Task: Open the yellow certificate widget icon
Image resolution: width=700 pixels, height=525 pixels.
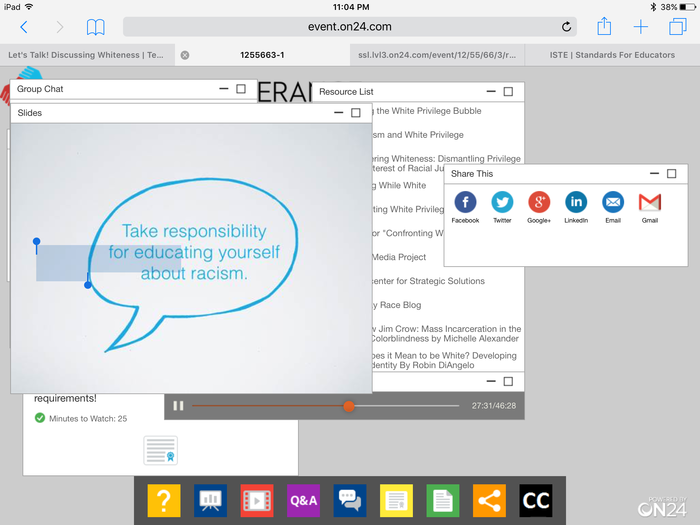Action: click(396, 500)
